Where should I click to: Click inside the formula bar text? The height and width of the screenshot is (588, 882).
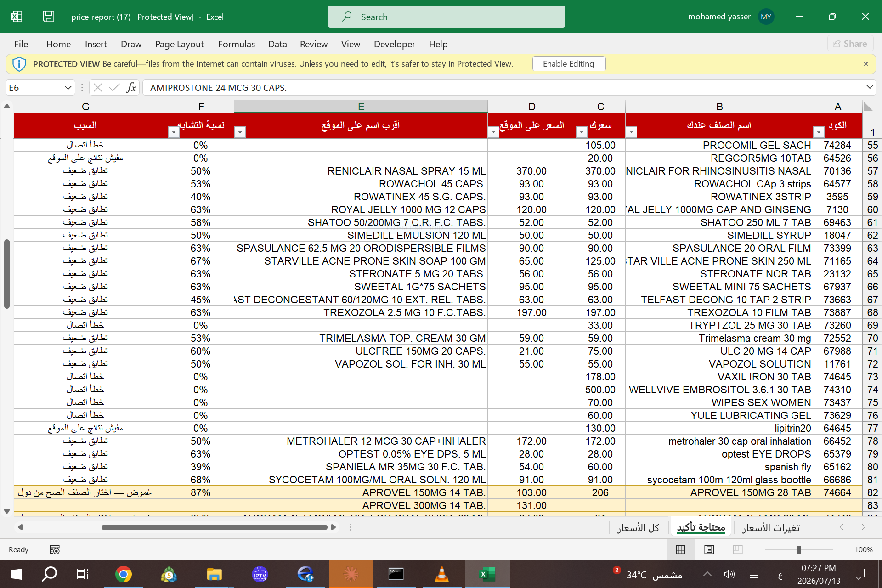pyautogui.click(x=503, y=87)
